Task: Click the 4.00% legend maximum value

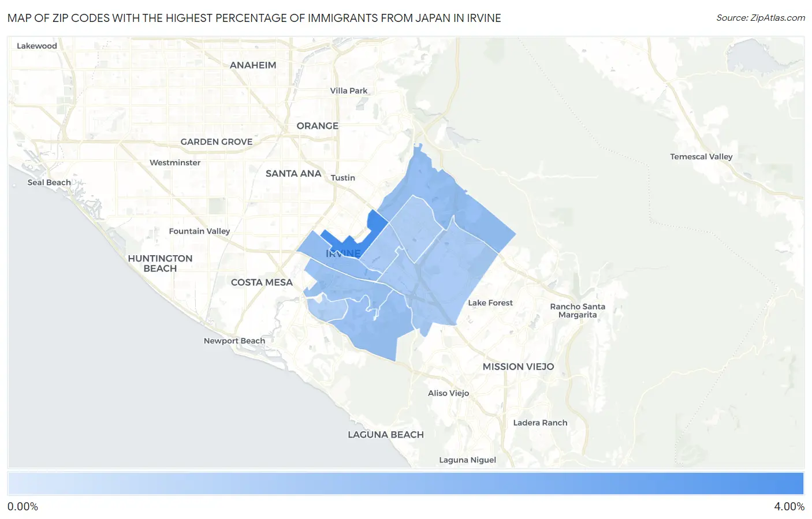Action: point(789,506)
